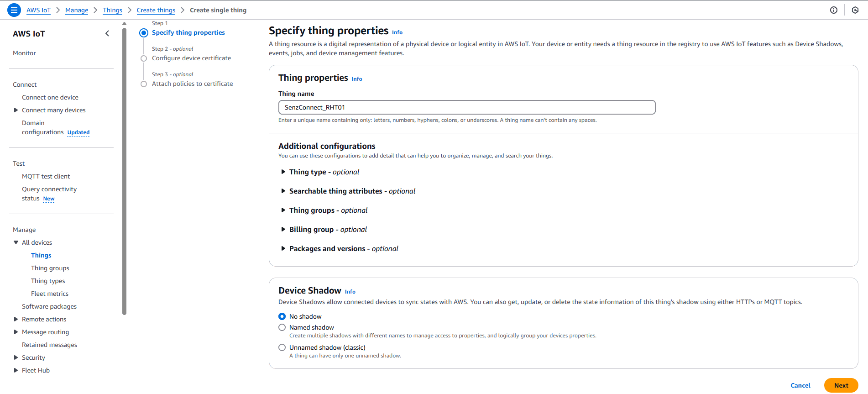This screenshot has width=868, height=394.
Task: Open the hamburger navigation menu icon
Action: 14,10
